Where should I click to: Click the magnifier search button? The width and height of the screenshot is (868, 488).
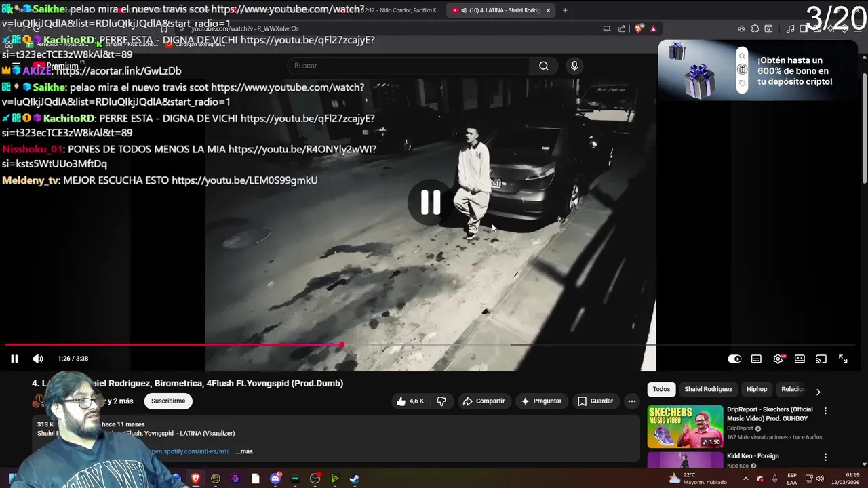point(544,66)
